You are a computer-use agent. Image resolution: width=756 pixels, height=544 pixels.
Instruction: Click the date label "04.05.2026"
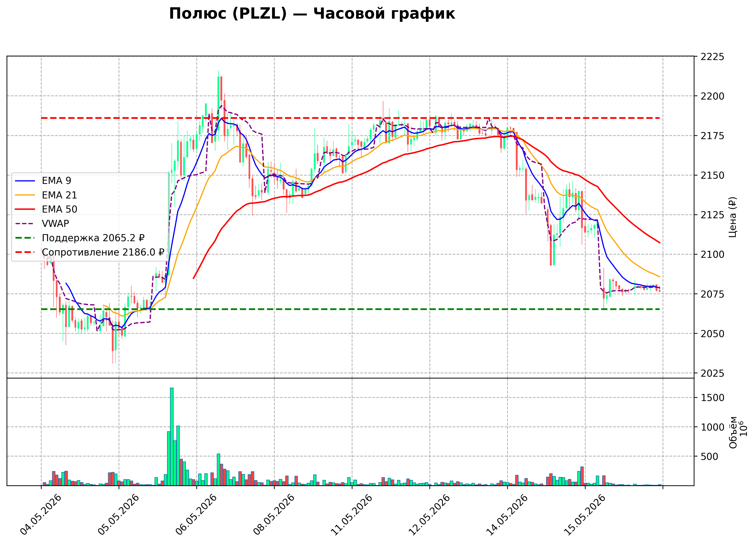[x=41, y=514]
